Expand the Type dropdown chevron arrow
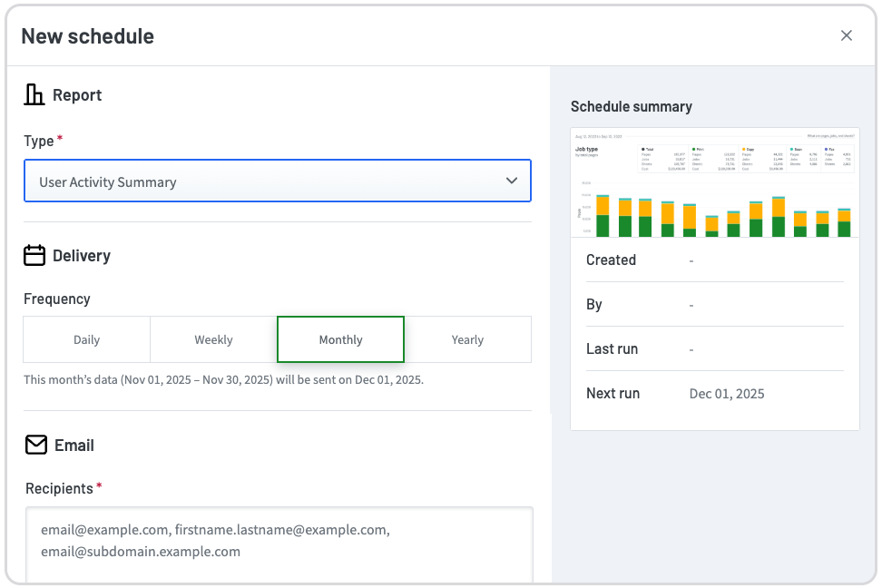 click(512, 181)
